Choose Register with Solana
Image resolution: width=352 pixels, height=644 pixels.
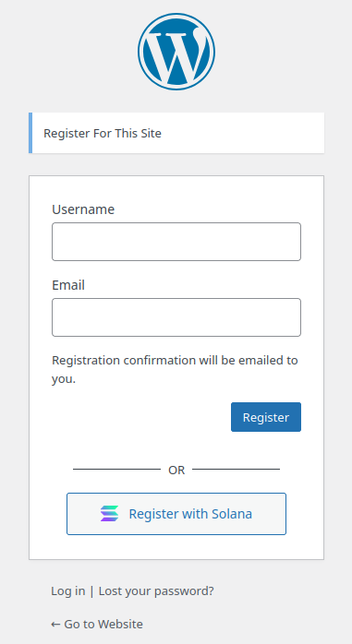(176, 514)
